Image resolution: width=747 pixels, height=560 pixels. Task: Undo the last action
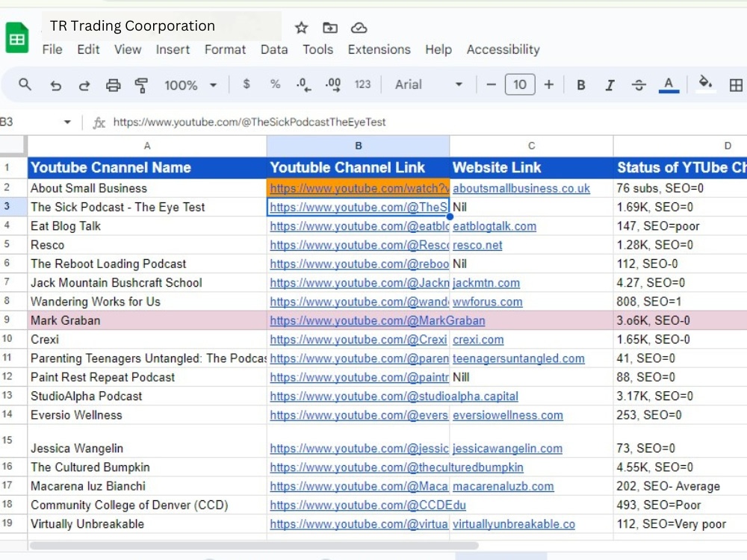coord(56,85)
